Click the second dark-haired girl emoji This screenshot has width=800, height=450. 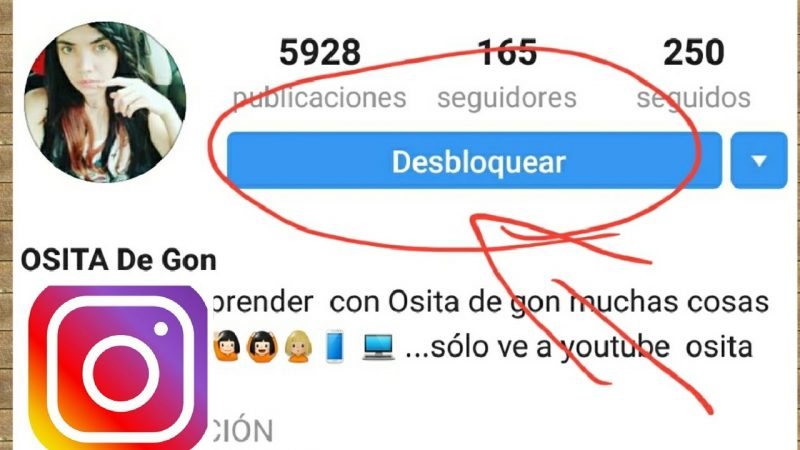coord(262,346)
